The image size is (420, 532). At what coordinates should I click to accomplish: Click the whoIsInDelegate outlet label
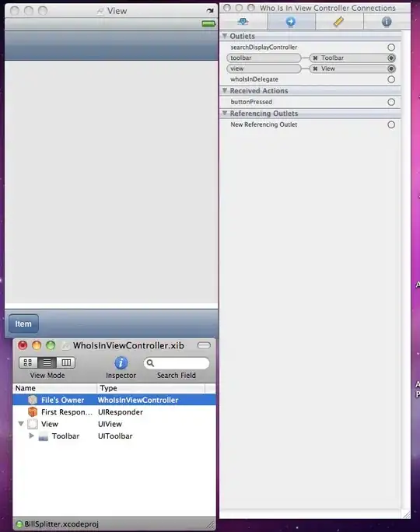(x=254, y=79)
